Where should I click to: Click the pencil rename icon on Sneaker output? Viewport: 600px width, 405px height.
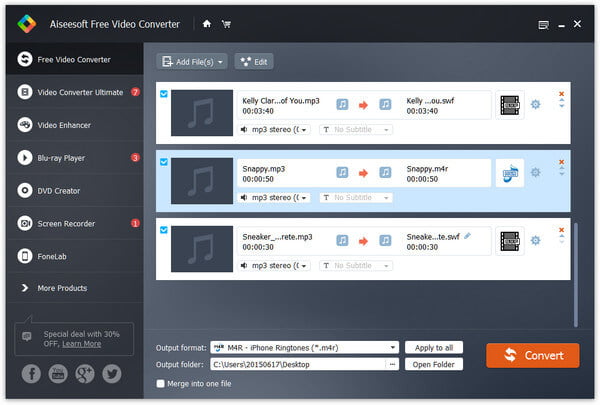pos(467,236)
